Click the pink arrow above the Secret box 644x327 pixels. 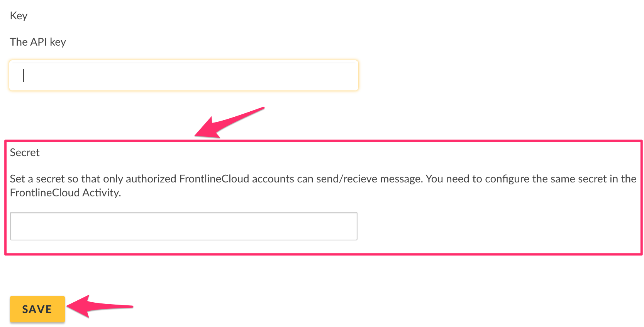229,122
